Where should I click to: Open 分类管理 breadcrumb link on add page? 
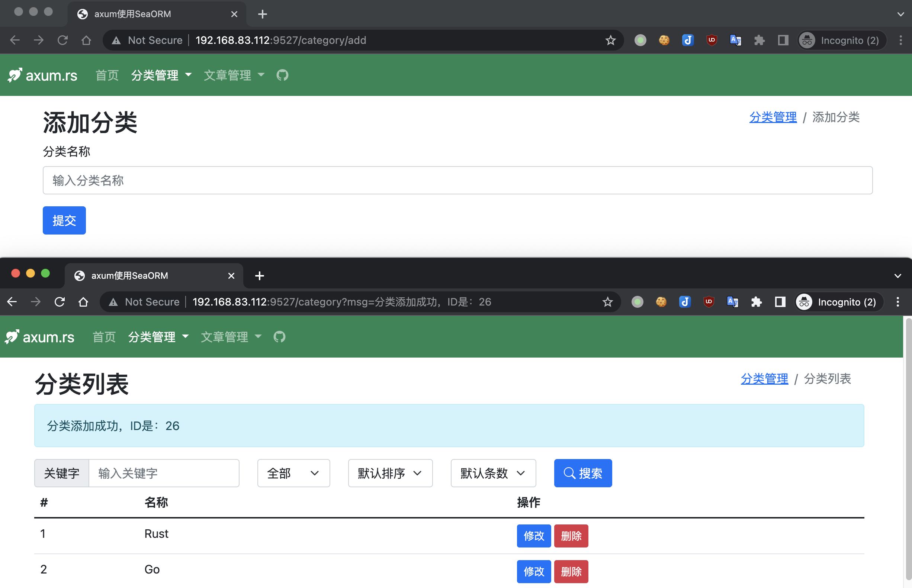[x=773, y=117]
